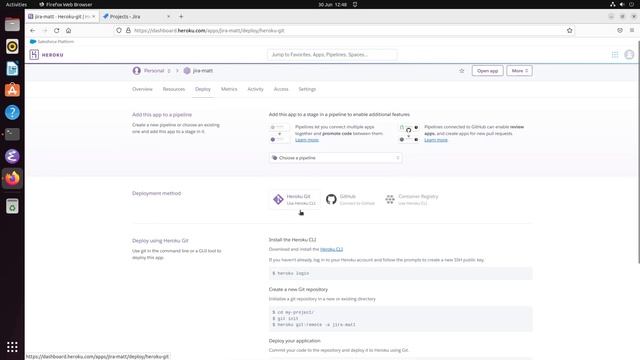Open Terminal from the dock
The height and width of the screenshot is (360, 640).
(x=12, y=134)
